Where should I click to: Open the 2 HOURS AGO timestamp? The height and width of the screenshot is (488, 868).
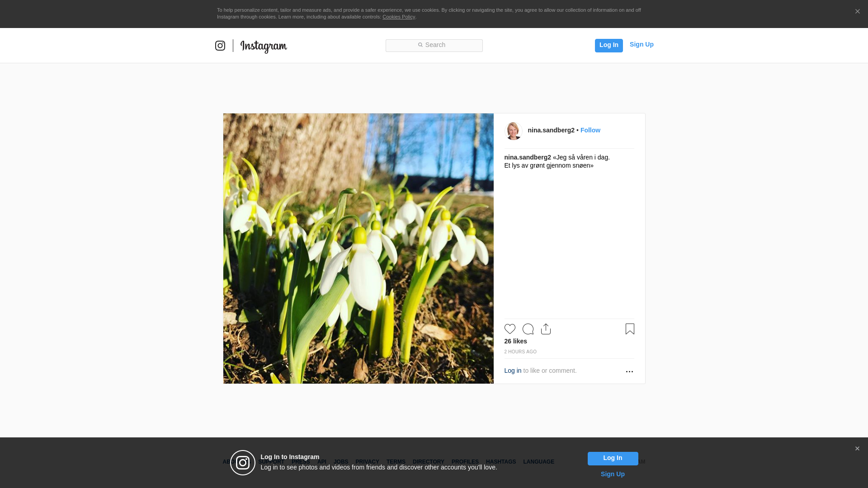pos(520,352)
